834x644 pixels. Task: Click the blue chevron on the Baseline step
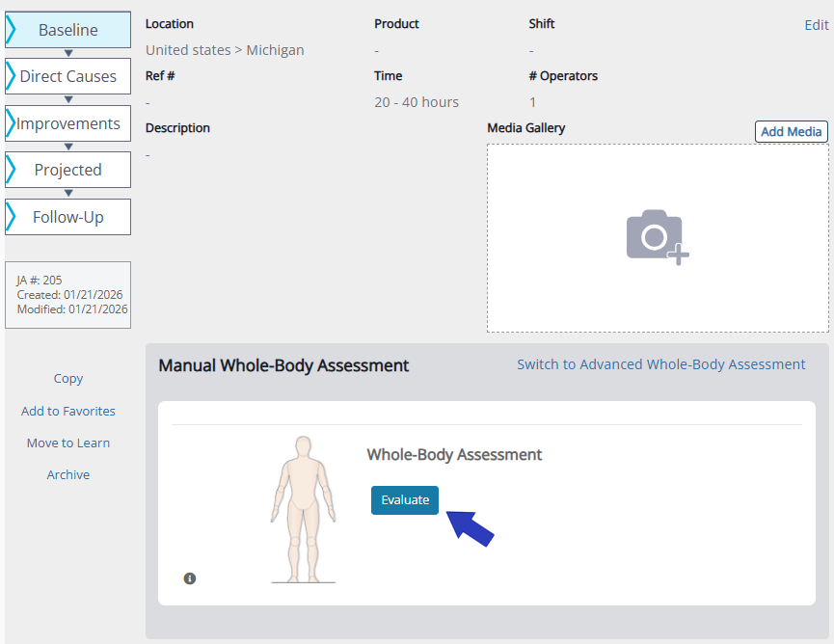point(11,30)
